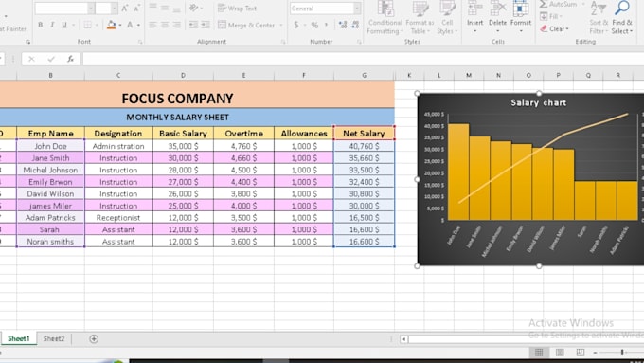Screen dimensions: 644x363
Task: Click Merge & Center button
Action: point(246,25)
